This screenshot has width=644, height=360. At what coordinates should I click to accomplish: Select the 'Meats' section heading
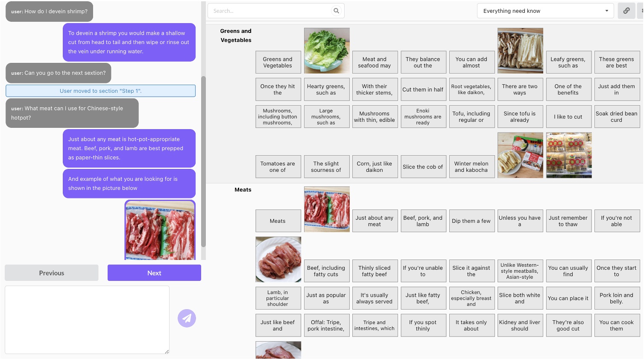[x=243, y=189]
